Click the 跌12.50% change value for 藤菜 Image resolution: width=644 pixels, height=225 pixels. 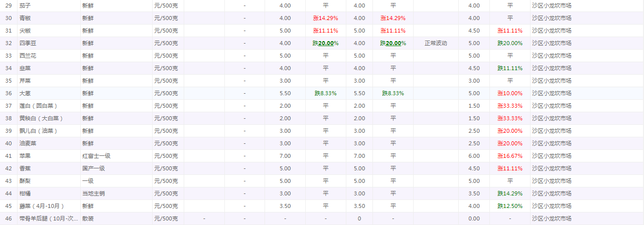[510, 206]
